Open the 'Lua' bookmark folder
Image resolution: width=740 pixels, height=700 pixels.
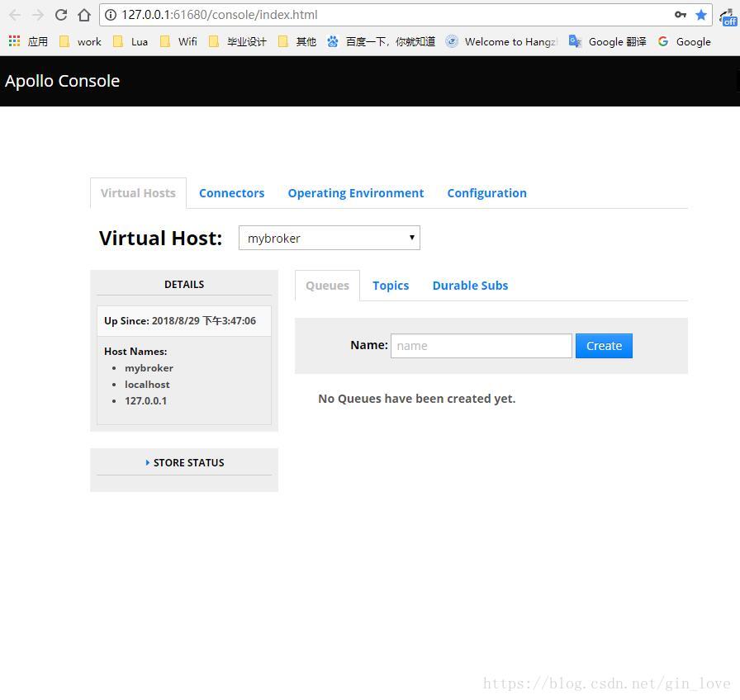tap(130, 41)
